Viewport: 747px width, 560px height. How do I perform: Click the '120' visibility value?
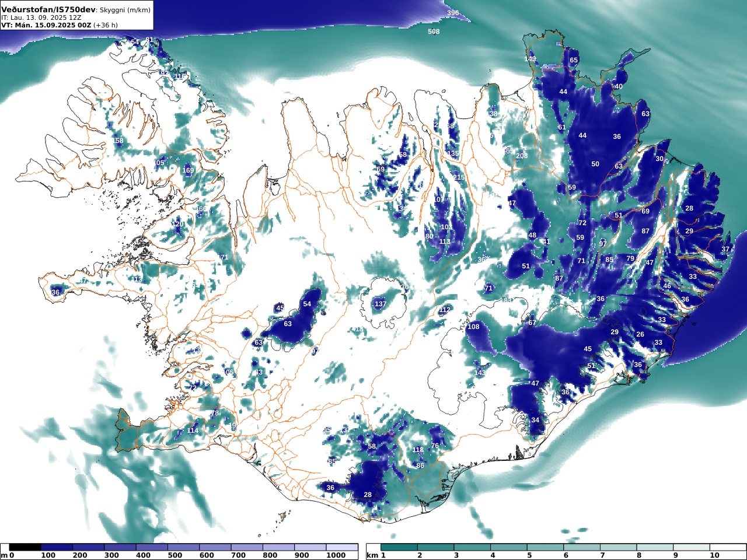(x=178, y=225)
